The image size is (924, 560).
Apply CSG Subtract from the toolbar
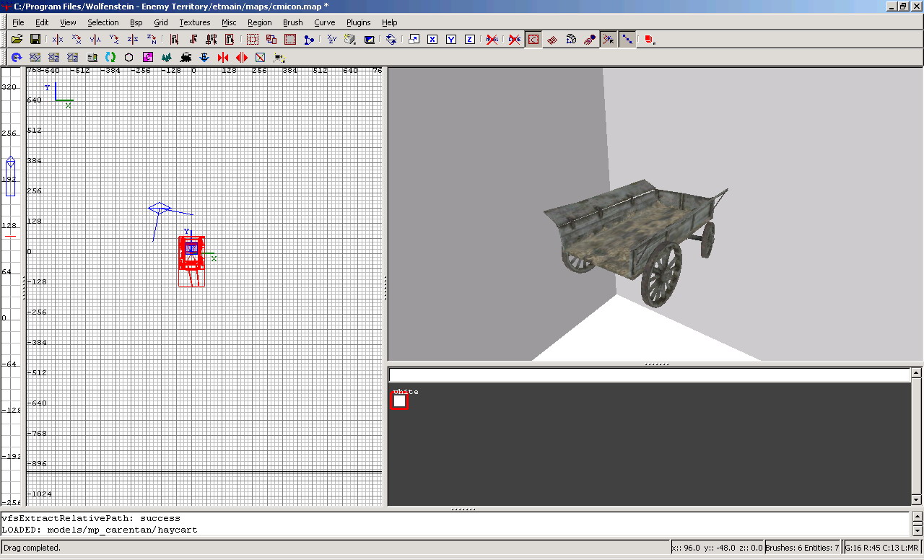point(253,39)
